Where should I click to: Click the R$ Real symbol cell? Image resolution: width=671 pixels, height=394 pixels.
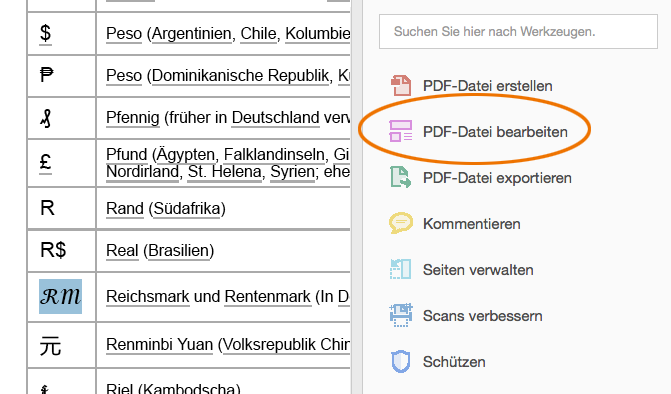click(62, 251)
